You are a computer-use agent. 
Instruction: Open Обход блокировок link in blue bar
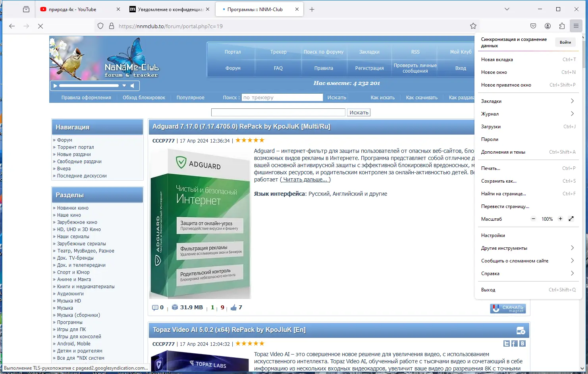click(144, 98)
